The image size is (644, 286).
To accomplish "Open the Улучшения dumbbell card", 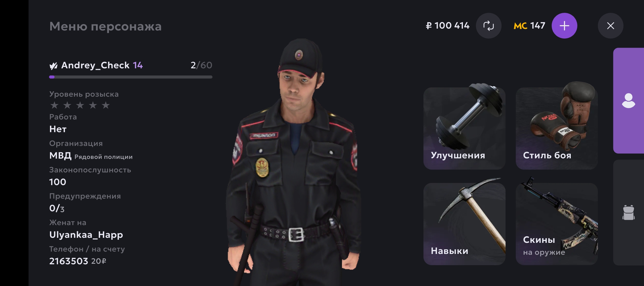I will tap(464, 128).
